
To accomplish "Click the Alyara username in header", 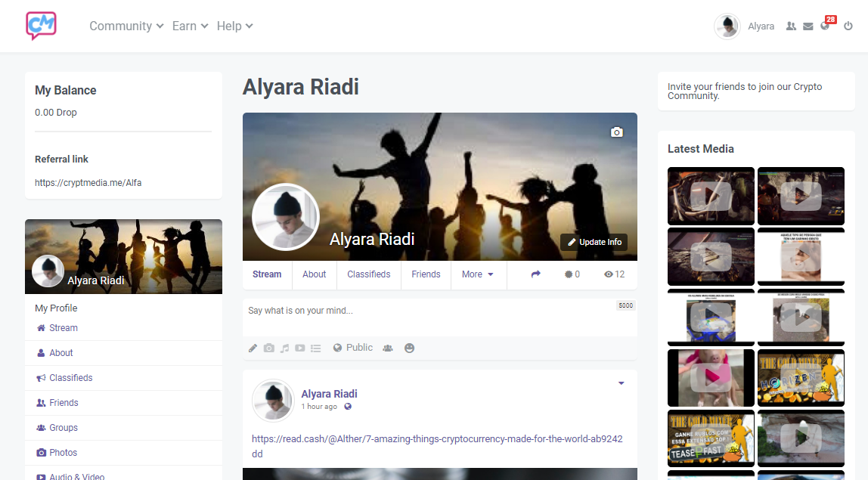I will tap(761, 26).
